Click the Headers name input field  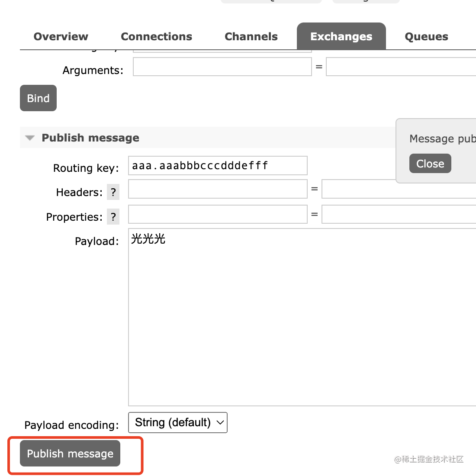[218, 189]
